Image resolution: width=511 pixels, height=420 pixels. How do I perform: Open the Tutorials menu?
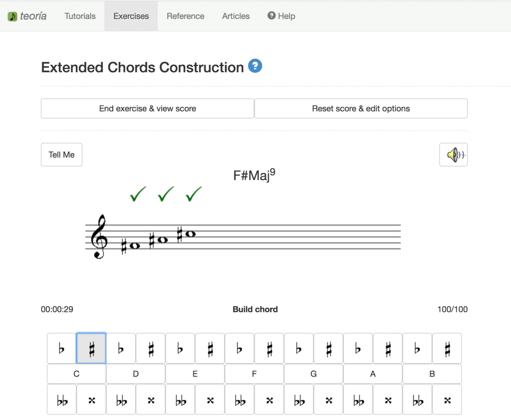(x=80, y=16)
